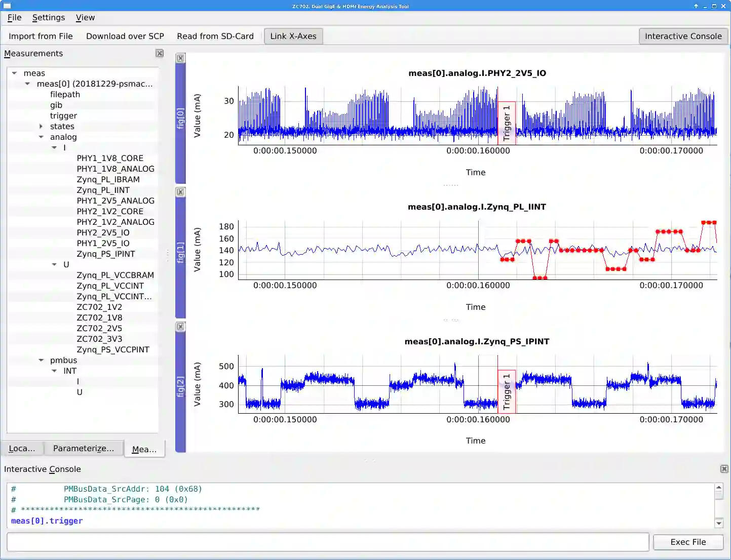Click the window menu icon in title bar

click(7, 6)
